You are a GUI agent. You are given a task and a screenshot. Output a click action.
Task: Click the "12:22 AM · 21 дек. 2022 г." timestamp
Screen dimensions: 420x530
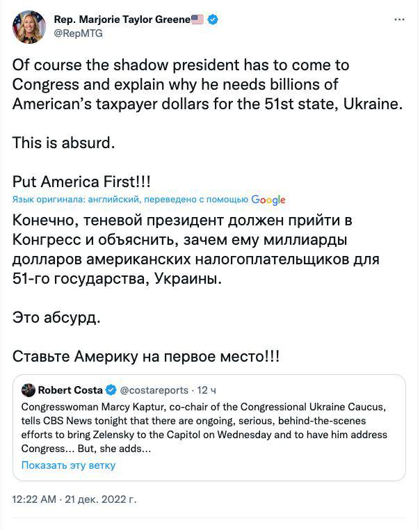point(75,499)
